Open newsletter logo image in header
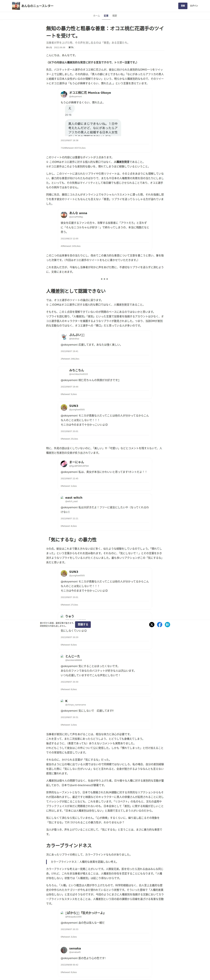The width and height of the screenshot is (210, 980). 16,6
